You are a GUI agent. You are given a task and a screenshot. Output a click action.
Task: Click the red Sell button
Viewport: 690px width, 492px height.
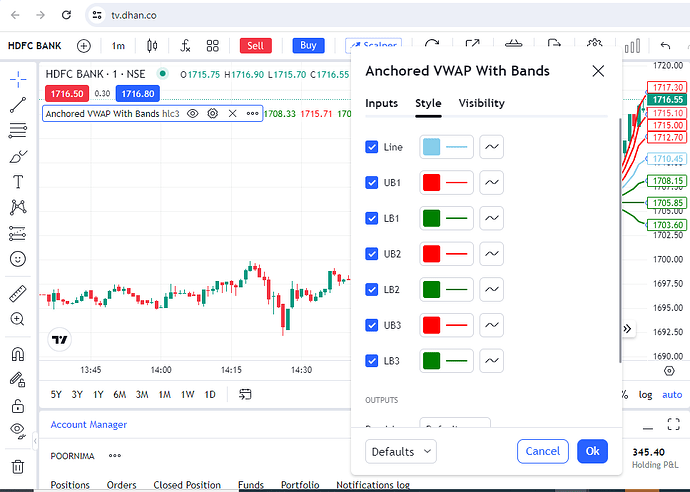[256, 46]
